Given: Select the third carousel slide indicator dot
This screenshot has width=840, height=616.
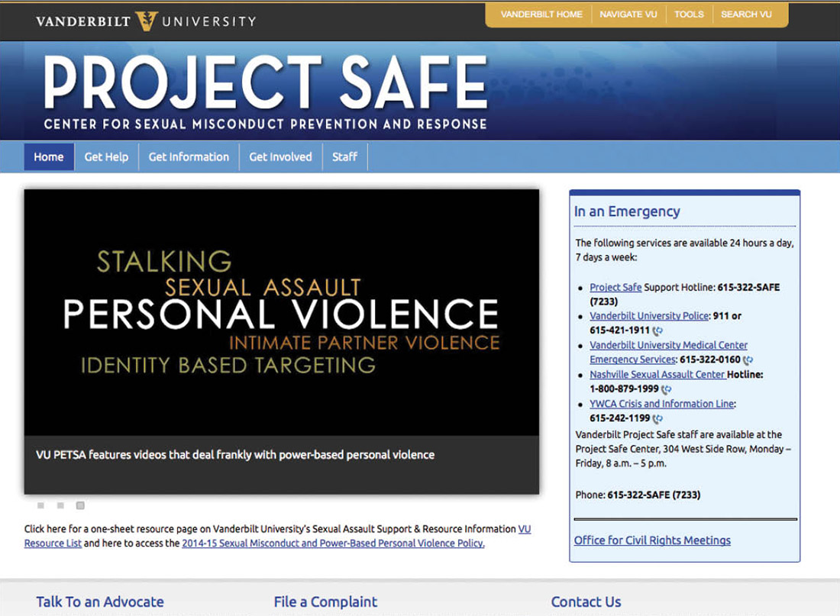Looking at the screenshot, I should 80,505.
